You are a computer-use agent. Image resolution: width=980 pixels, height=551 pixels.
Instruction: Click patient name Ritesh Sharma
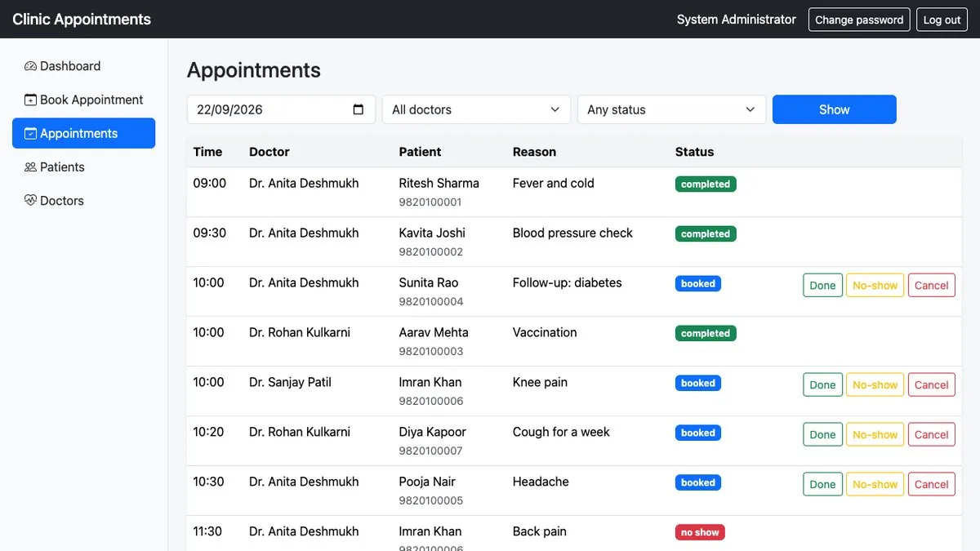click(439, 183)
